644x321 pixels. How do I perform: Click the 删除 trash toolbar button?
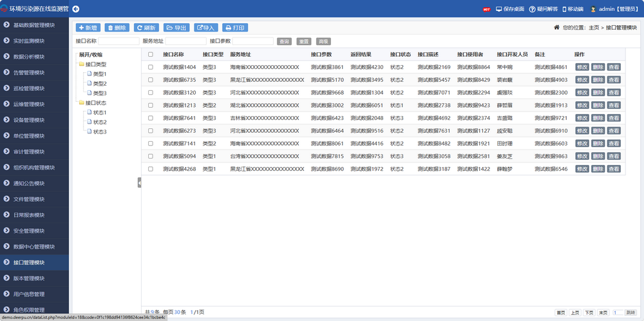pos(117,28)
